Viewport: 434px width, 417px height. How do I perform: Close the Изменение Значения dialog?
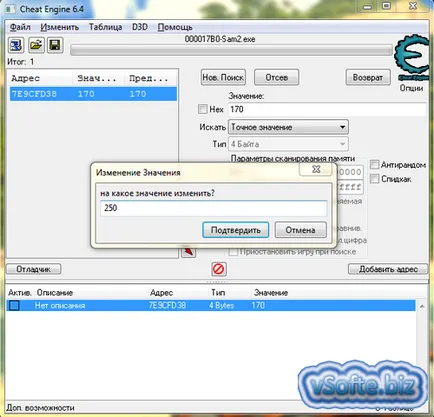click(316, 169)
